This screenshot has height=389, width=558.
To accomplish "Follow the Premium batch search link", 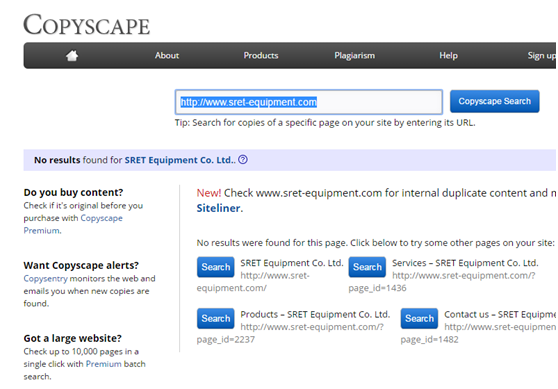I will (x=104, y=364).
